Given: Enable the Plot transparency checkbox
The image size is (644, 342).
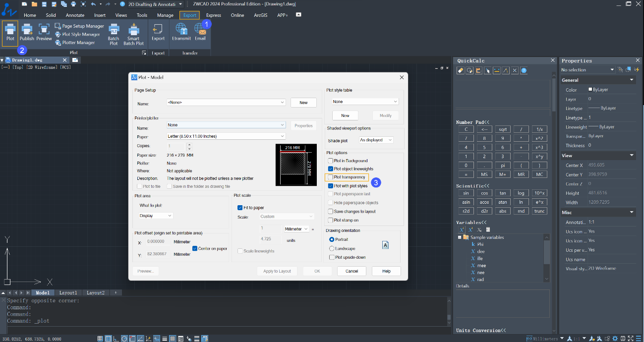Looking at the screenshot, I should click(331, 177).
